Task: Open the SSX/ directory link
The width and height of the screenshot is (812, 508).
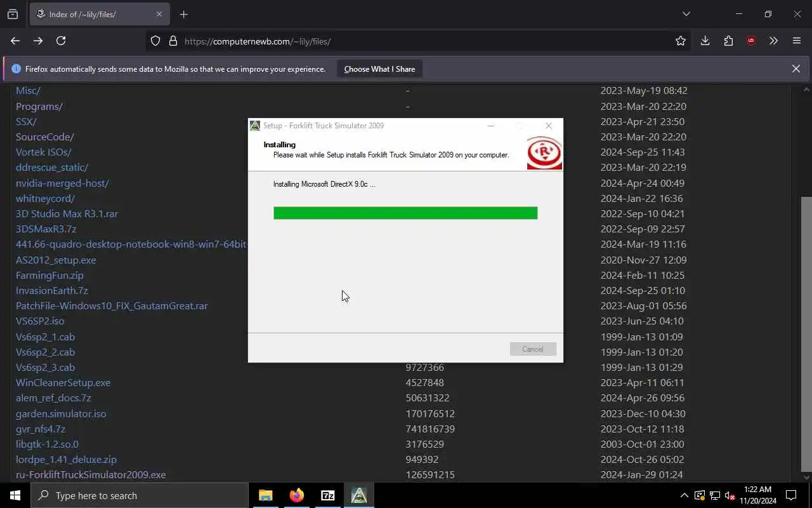Action: tap(26, 121)
